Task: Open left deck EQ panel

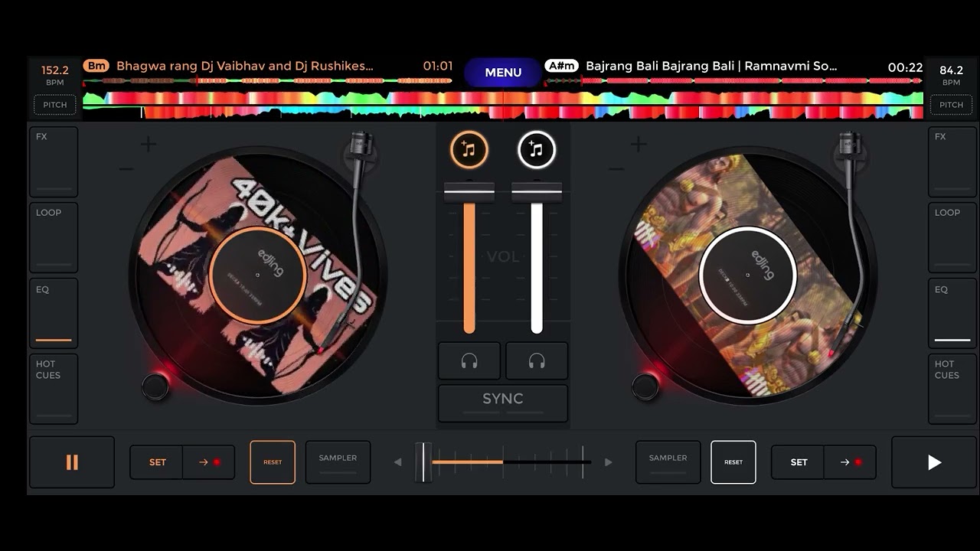Action: [x=54, y=313]
